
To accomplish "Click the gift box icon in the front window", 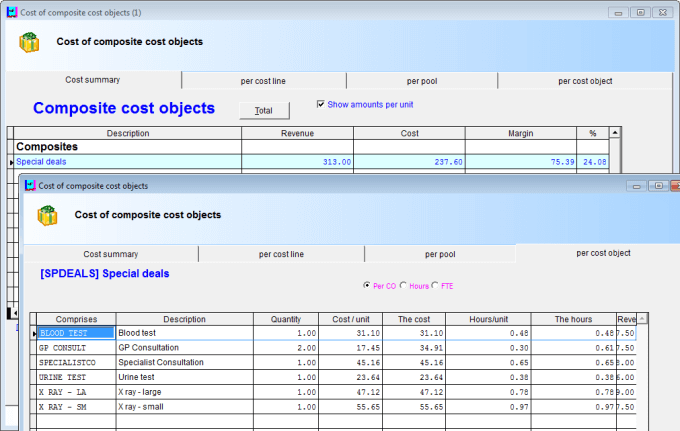I will tap(47, 214).
